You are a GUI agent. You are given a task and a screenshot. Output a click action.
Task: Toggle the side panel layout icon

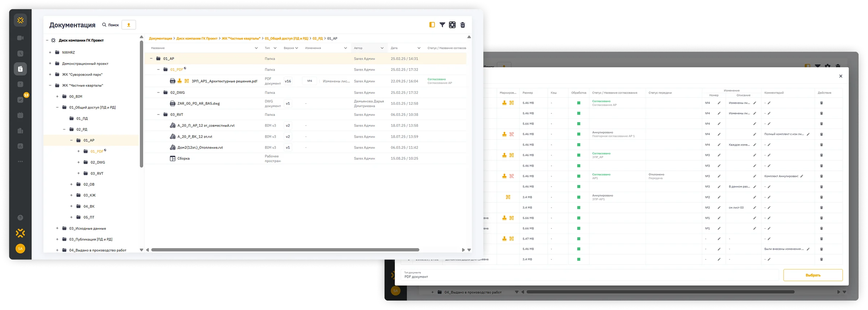coord(432,25)
